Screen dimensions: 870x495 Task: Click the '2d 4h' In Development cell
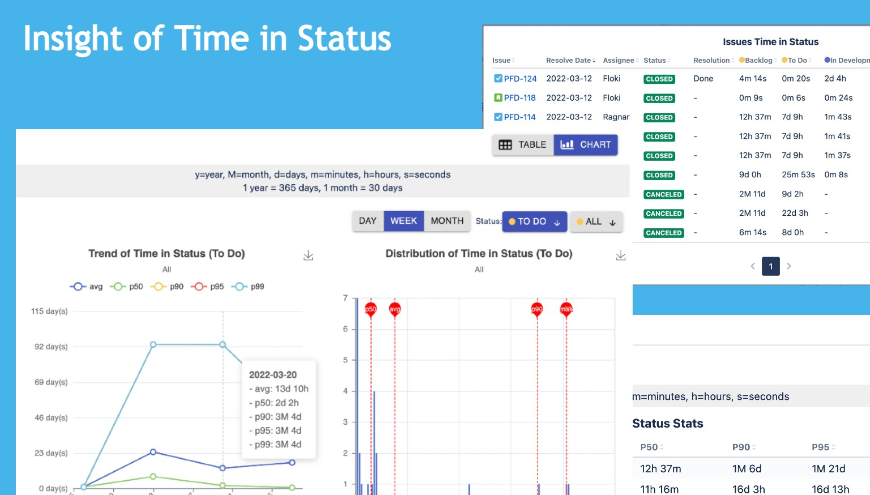coord(835,79)
